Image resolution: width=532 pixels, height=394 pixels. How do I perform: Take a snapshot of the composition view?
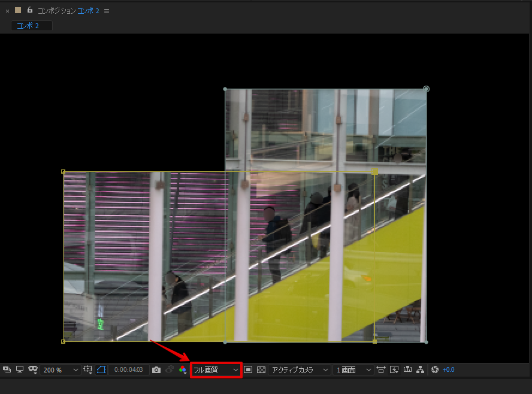pos(156,369)
